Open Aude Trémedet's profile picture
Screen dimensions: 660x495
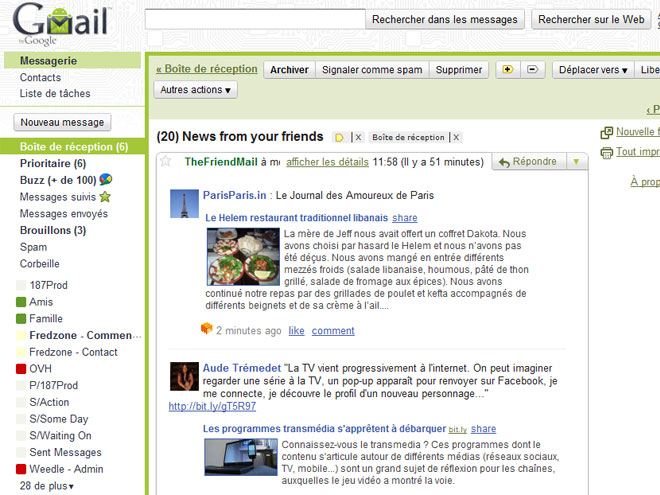pyautogui.click(x=184, y=376)
